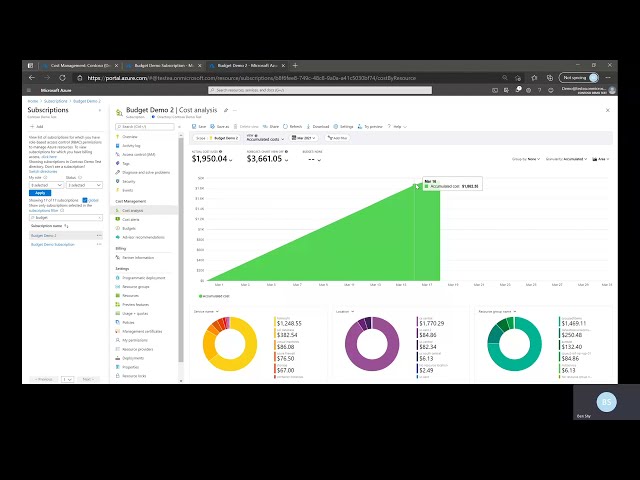Click the Deployments menu icon

(x=118, y=358)
